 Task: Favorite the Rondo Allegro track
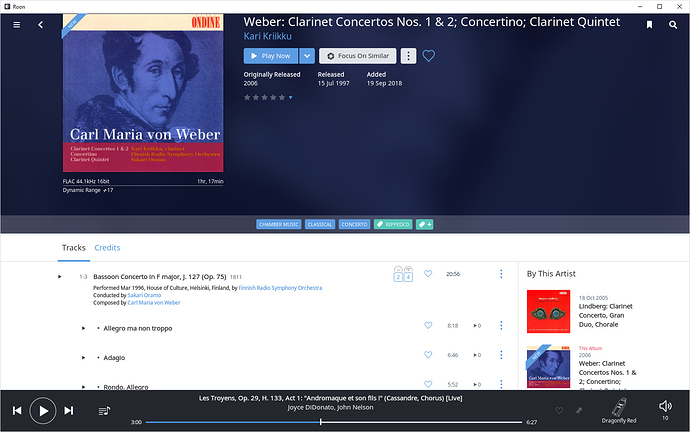pos(428,384)
